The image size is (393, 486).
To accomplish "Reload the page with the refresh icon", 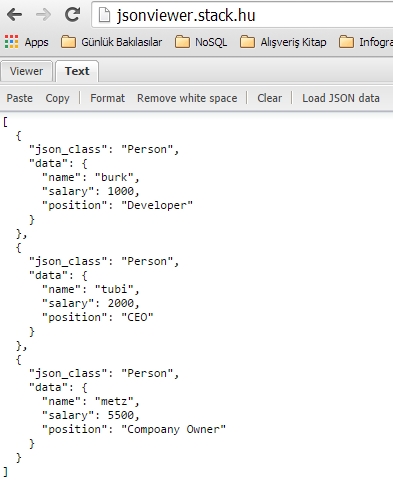I will (72, 14).
